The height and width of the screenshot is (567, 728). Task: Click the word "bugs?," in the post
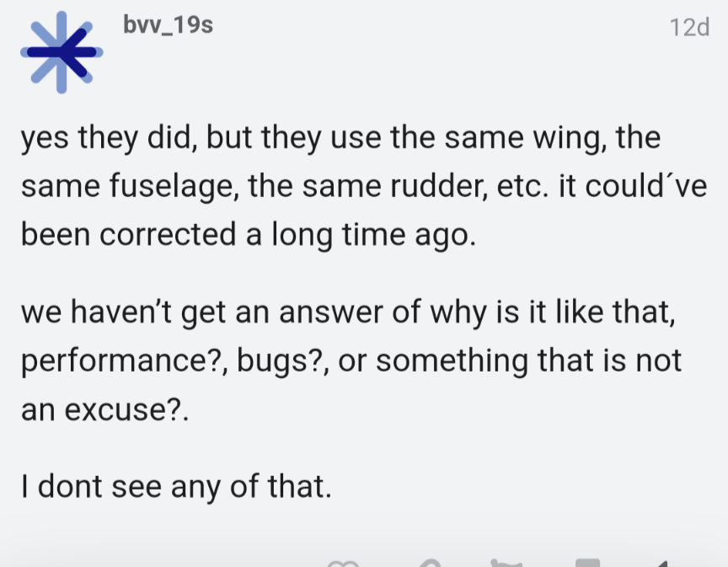tap(283, 361)
